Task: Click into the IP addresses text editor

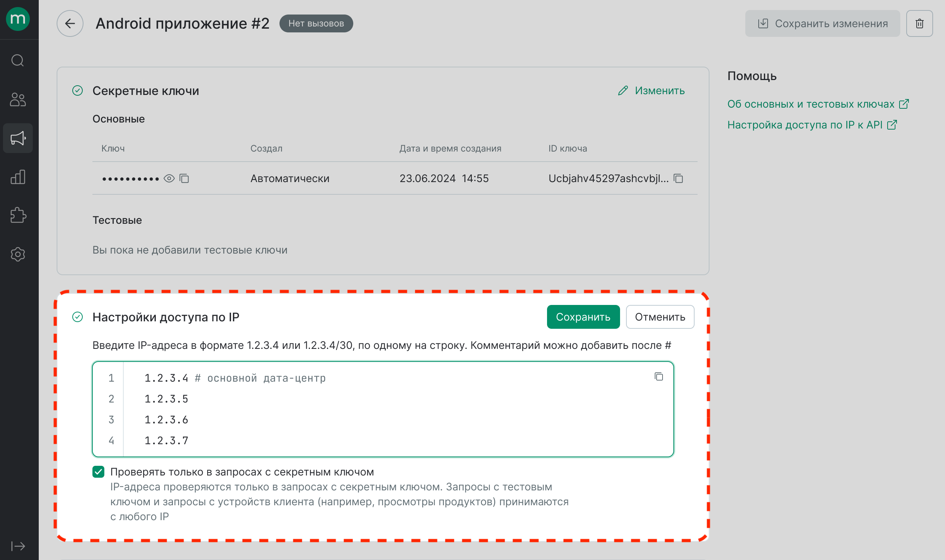Action: click(383, 409)
